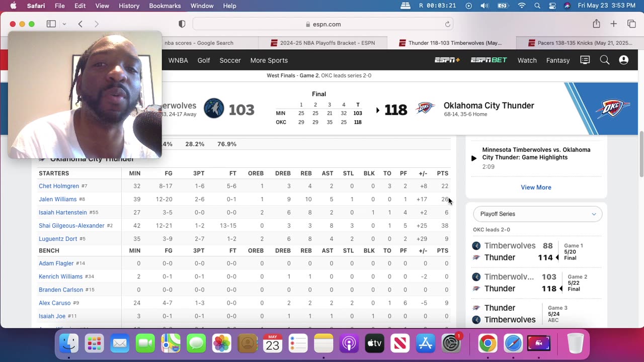644x362 pixels.
Task: Switch to the nba scores Google Search tab
Action: click(199, 43)
